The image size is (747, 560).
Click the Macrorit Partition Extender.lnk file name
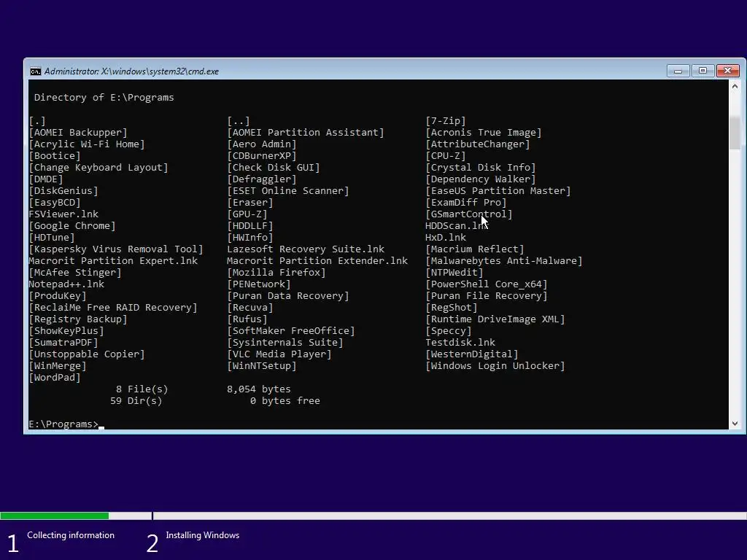coord(317,261)
